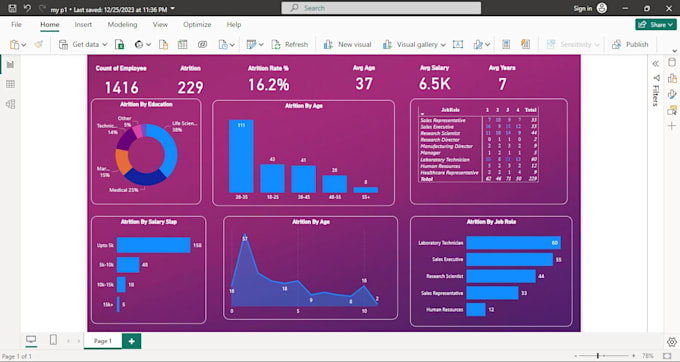
Task: Open the File menu
Action: click(16, 25)
